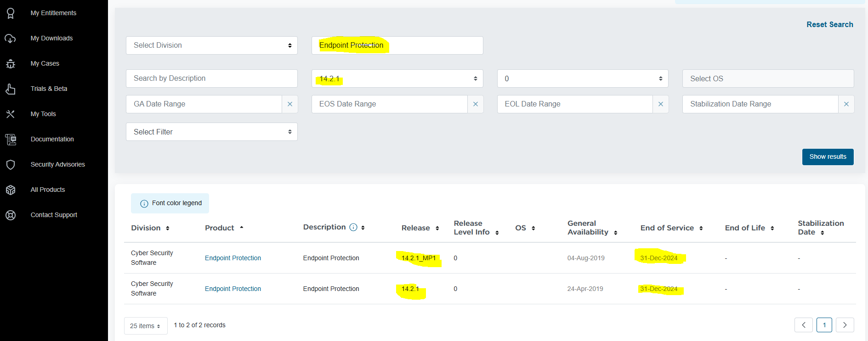Image resolution: width=868 pixels, height=341 pixels.
Task: Click the Endpoint Protection product search field
Action: (x=397, y=45)
